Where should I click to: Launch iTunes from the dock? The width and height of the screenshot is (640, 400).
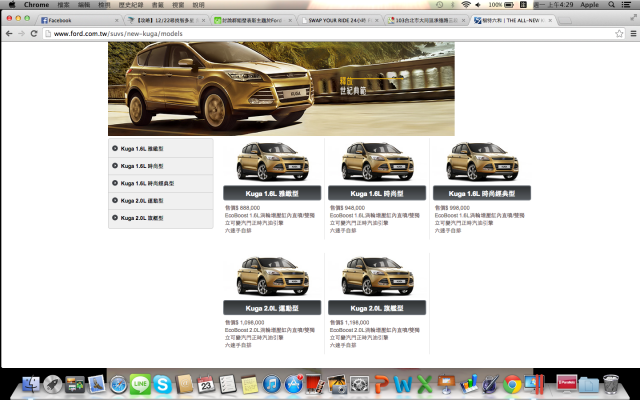click(x=271, y=384)
